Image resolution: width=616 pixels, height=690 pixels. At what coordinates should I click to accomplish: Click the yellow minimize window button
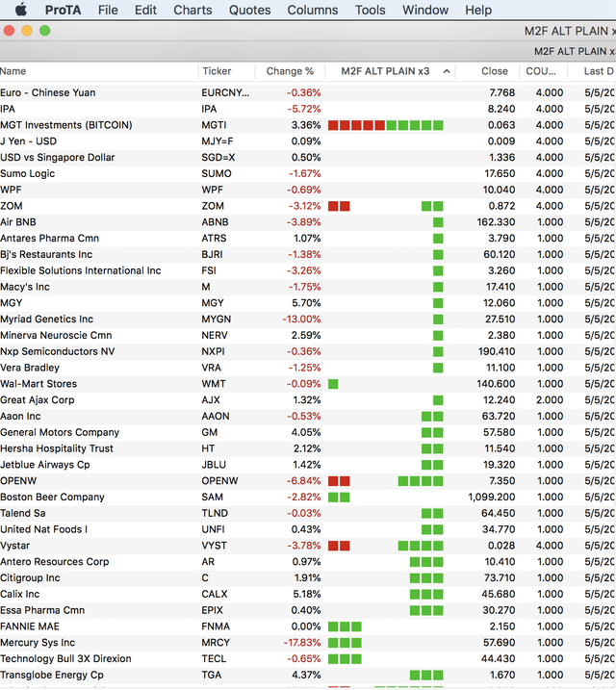tap(27, 31)
